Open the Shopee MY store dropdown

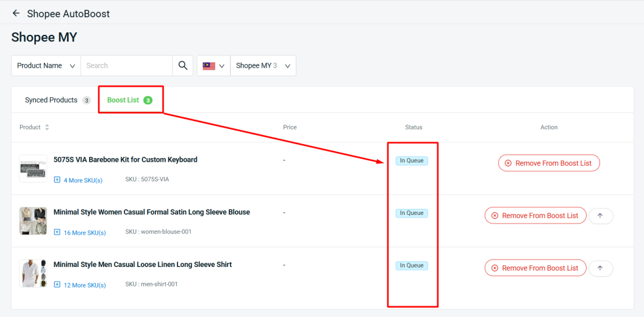pyautogui.click(x=263, y=66)
